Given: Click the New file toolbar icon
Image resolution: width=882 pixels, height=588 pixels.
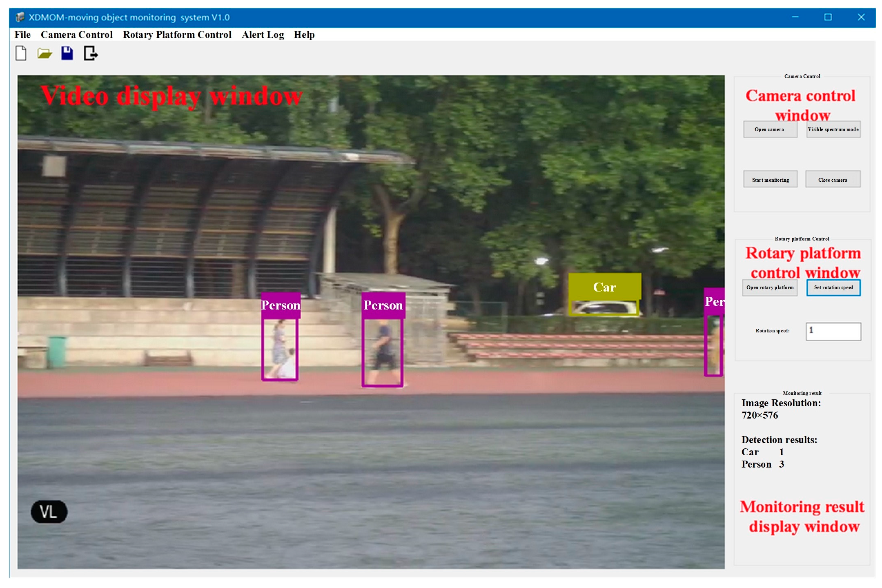Looking at the screenshot, I should click(x=21, y=53).
